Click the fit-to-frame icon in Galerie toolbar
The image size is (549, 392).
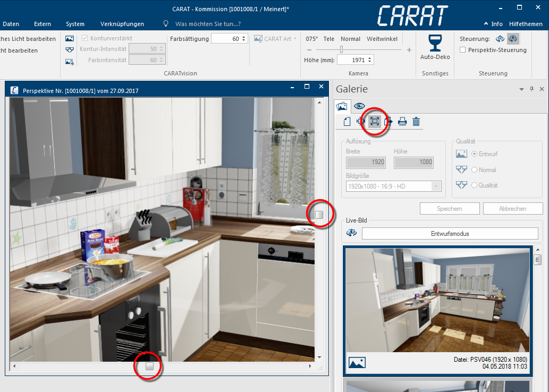[x=375, y=122]
